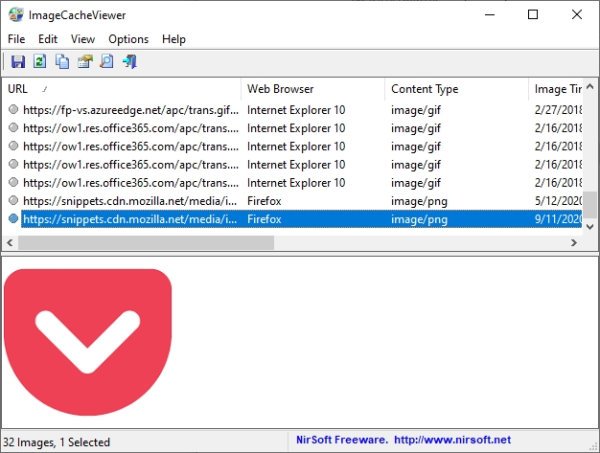Open the Properties toolbar icon
This screenshot has height=453, width=600.
85,61
